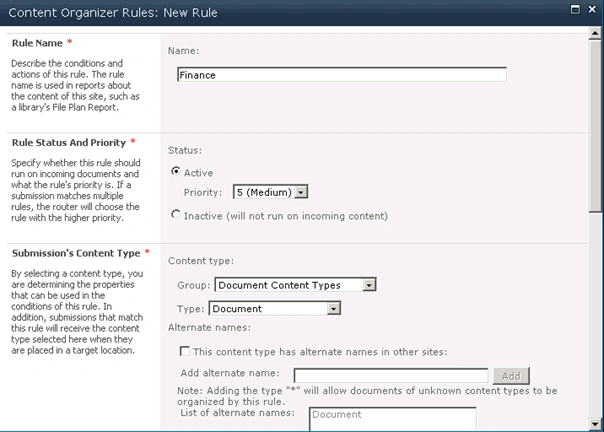Viewport: 604px width, 432px height.
Task: Click the Group dropdown arrow button
Action: (x=369, y=285)
